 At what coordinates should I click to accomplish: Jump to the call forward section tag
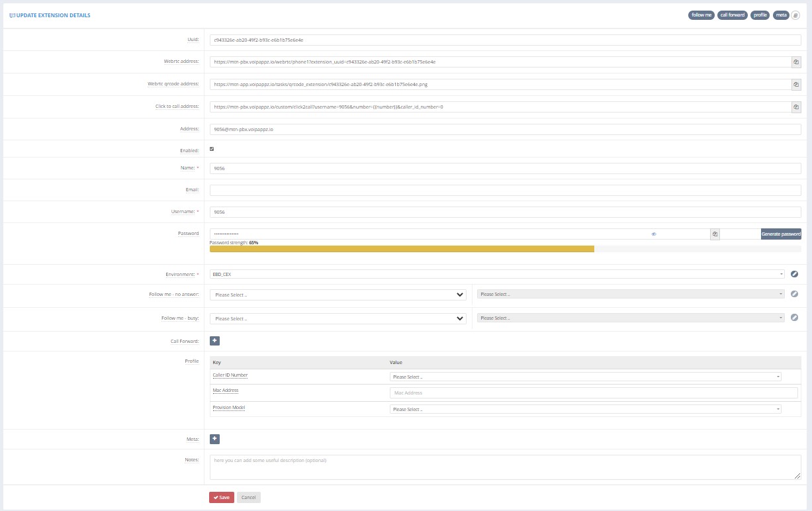coord(733,15)
